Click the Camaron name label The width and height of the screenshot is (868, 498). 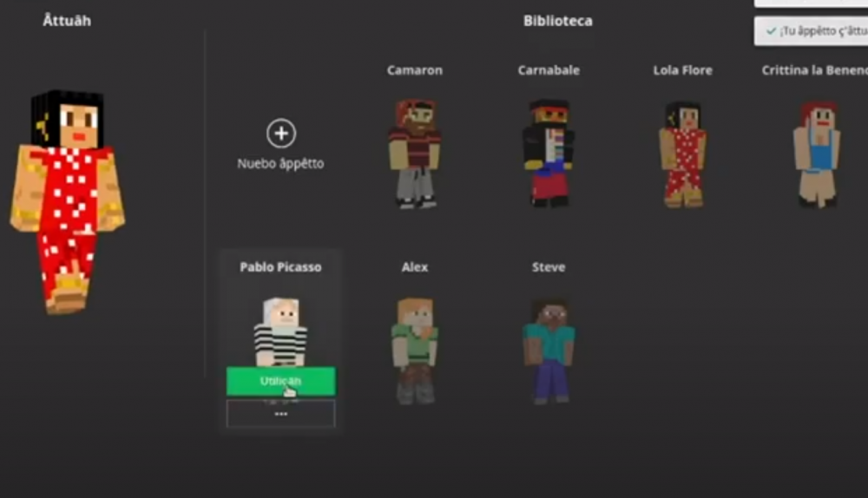(x=414, y=70)
